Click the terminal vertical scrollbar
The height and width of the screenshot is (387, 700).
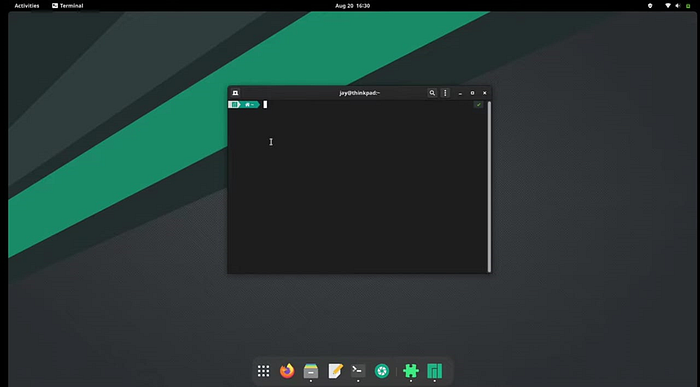point(489,187)
